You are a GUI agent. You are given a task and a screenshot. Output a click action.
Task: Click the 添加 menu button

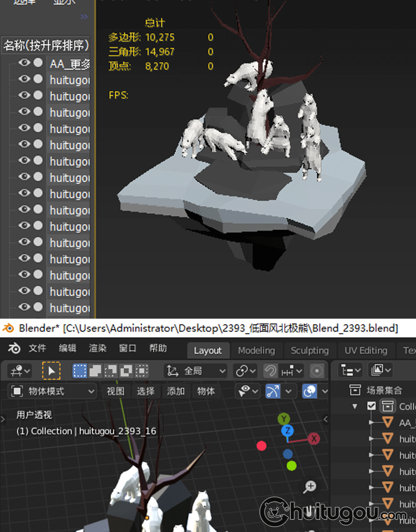(x=176, y=391)
